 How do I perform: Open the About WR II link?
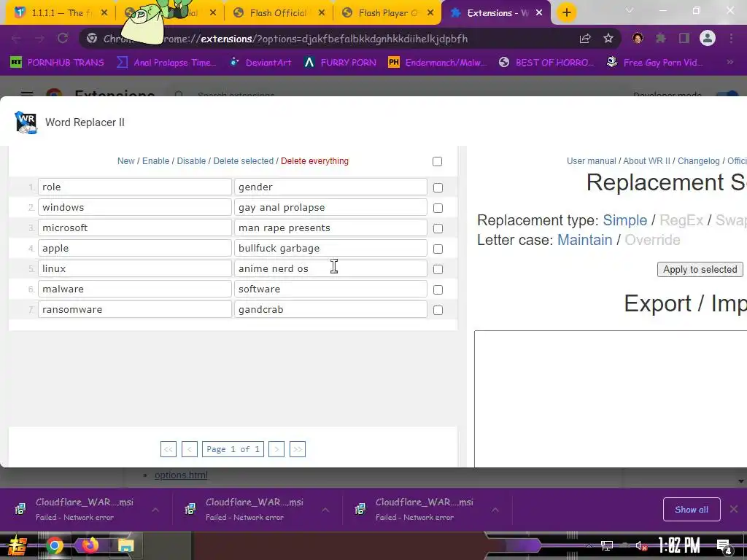coord(646,161)
